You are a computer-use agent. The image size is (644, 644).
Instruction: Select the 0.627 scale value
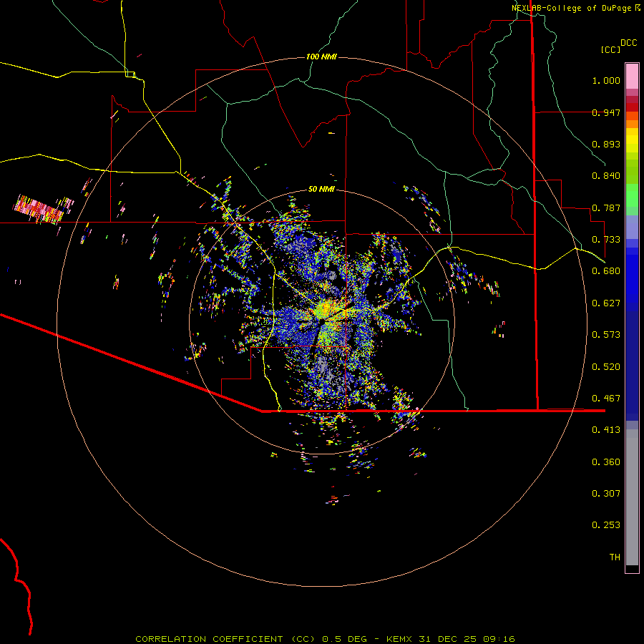(606, 303)
